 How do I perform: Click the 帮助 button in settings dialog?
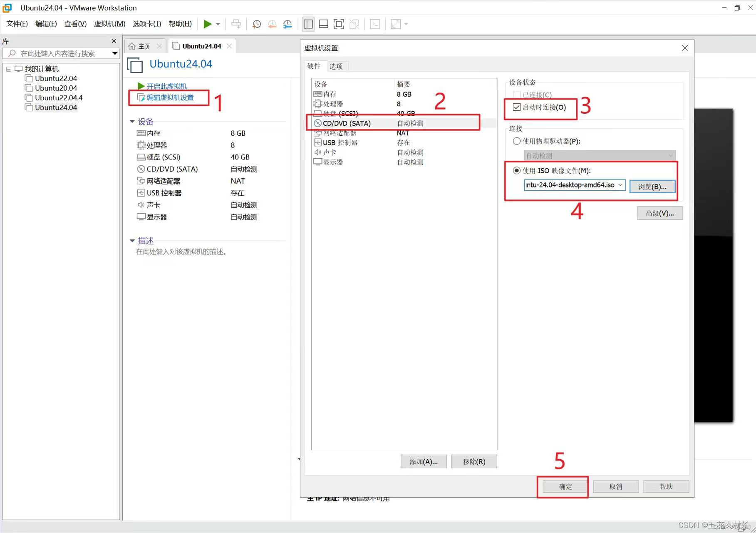coord(666,486)
